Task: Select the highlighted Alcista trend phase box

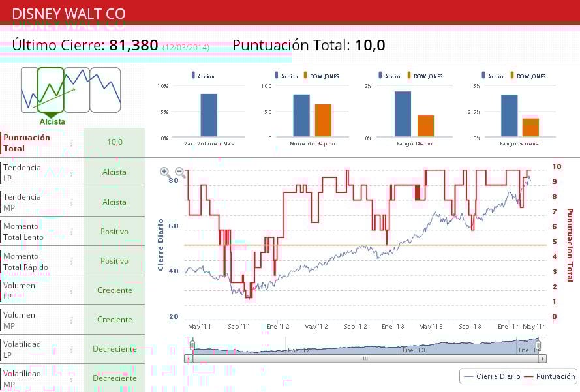Action: pyautogui.click(x=51, y=90)
